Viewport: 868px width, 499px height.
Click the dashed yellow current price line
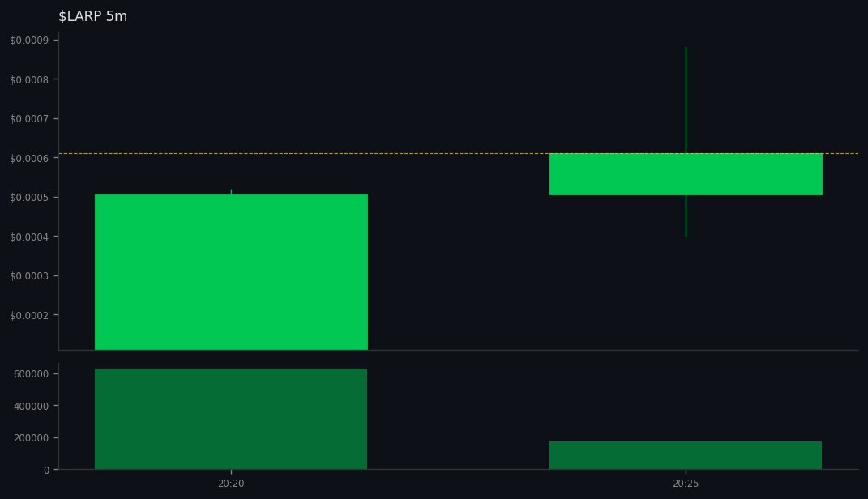pyautogui.click(x=446, y=152)
